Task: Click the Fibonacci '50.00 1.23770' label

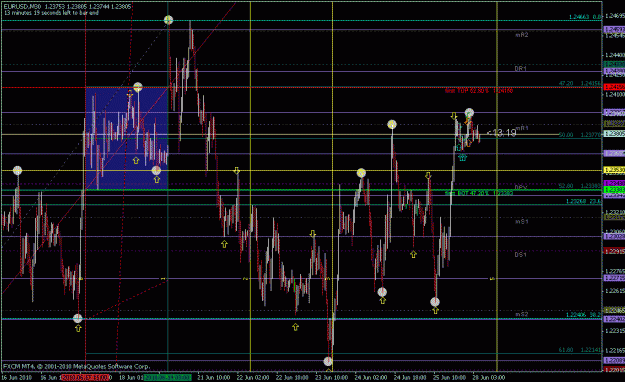Action: [x=580, y=135]
